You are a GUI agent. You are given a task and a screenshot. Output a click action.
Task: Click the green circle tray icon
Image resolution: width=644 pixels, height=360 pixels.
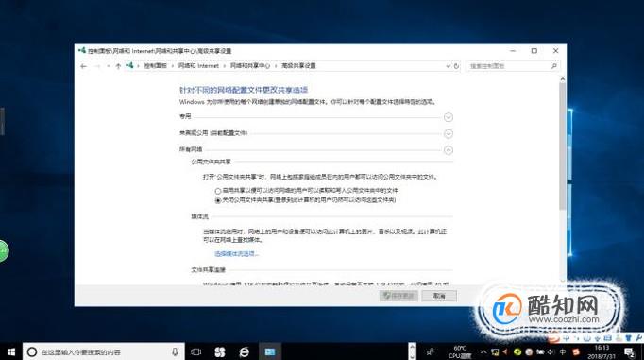pos(517,352)
